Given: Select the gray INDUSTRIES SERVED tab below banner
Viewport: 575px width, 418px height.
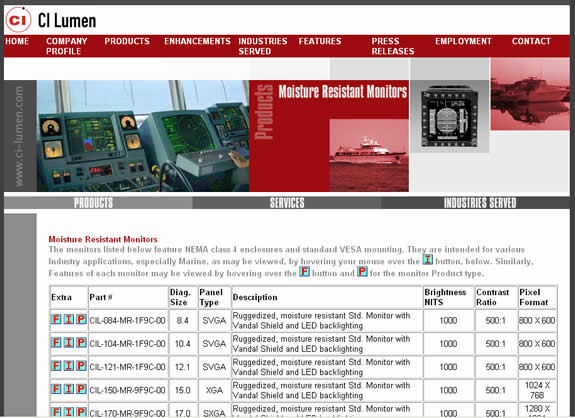Looking at the screenshot, I should click(476, 203).
